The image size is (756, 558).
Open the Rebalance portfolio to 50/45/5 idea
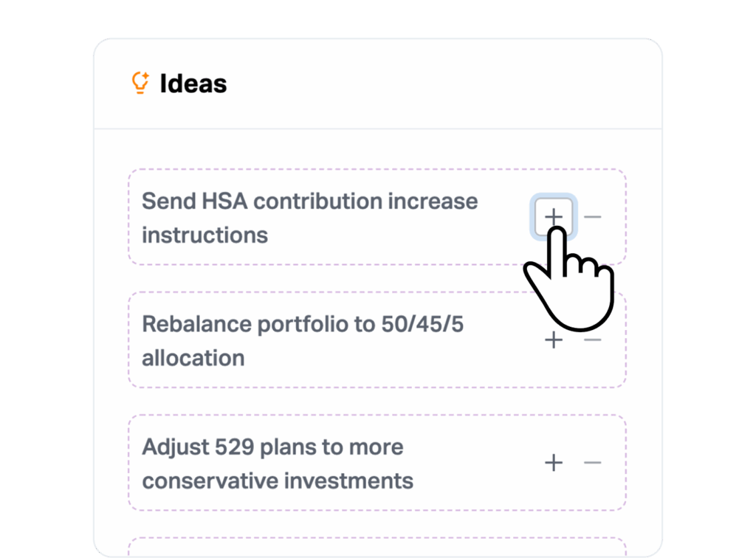[303, 340]
